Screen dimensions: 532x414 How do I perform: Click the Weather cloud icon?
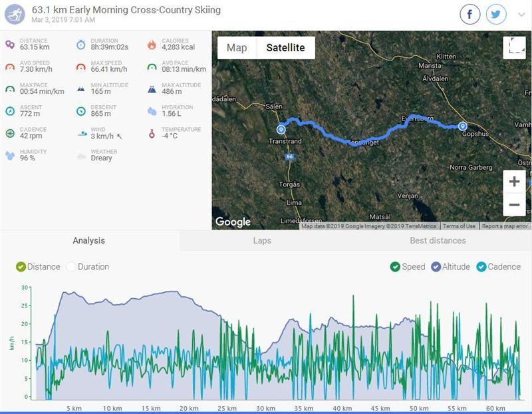(x=81, y=156)
